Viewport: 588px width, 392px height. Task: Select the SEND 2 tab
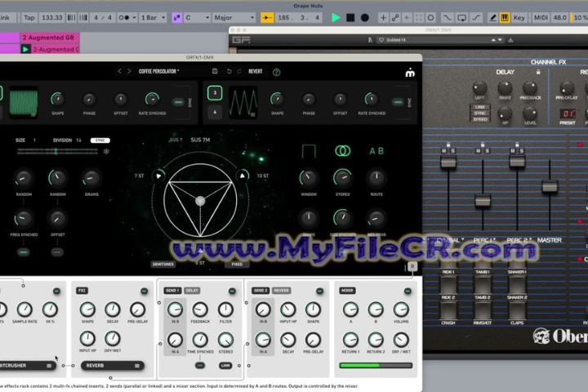click(261, 291)
